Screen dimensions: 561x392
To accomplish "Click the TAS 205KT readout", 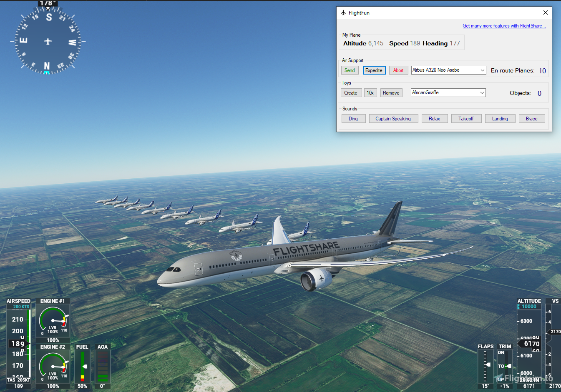I will click(18, 380).
